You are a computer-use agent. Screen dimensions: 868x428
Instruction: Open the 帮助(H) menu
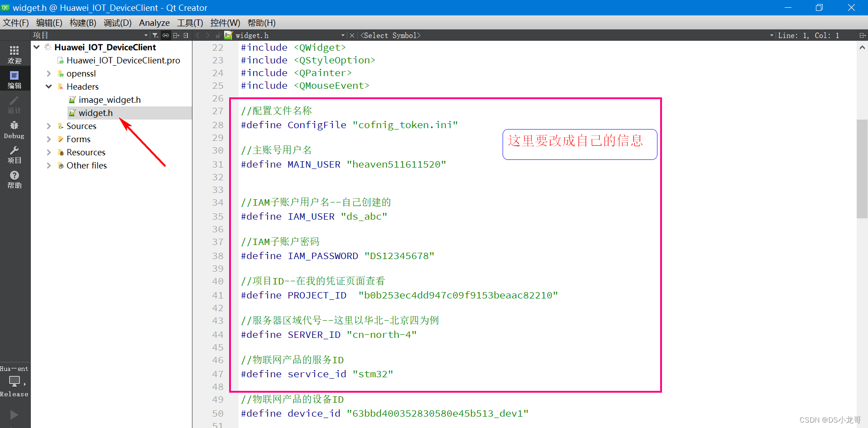[x=261, y=23]
